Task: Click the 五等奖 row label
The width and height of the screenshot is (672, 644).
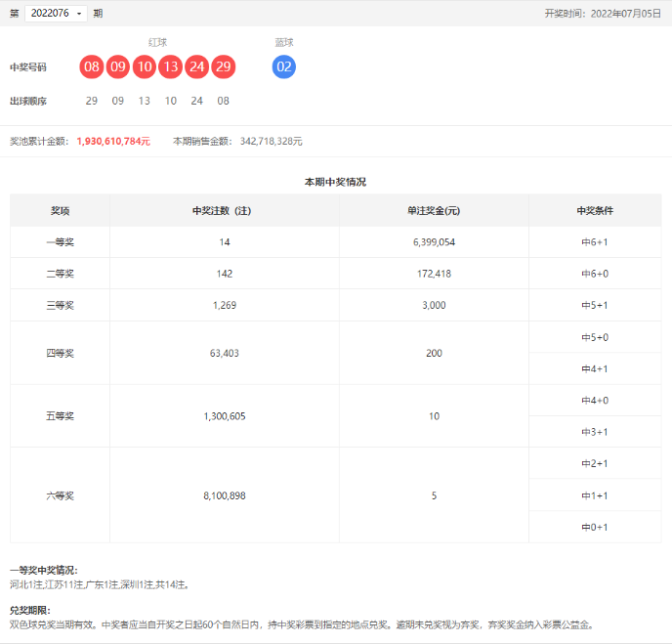Action: (60, 416)
